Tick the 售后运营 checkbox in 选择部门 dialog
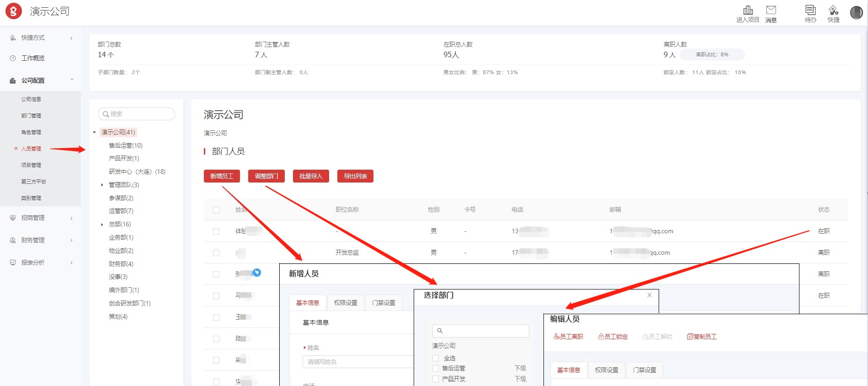The image size is (868, 386). pyautogui.click(x=436, y=368)
